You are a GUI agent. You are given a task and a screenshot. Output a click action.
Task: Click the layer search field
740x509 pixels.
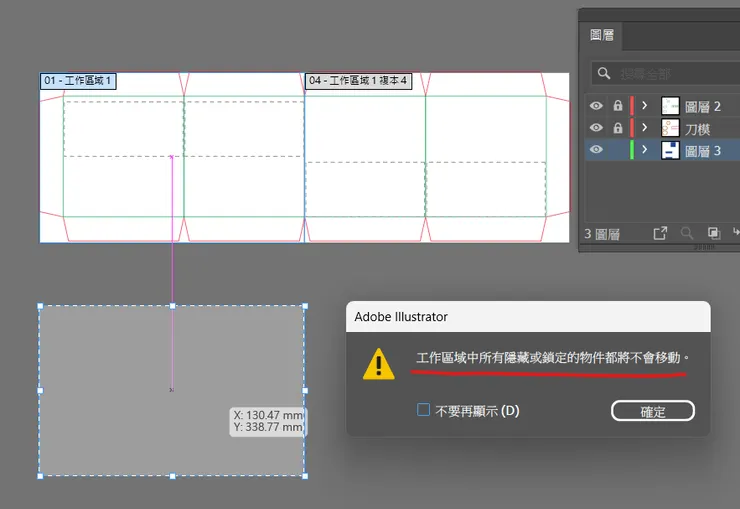pos(665,73)
